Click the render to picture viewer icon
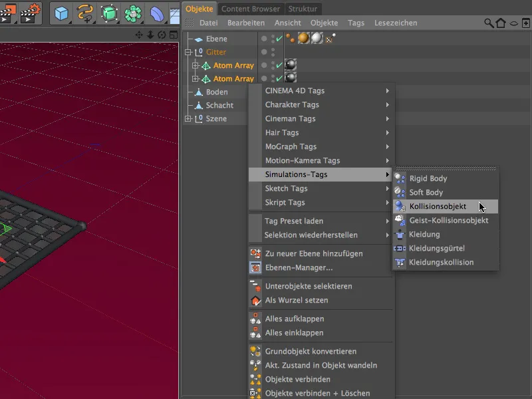 point(8,13)
